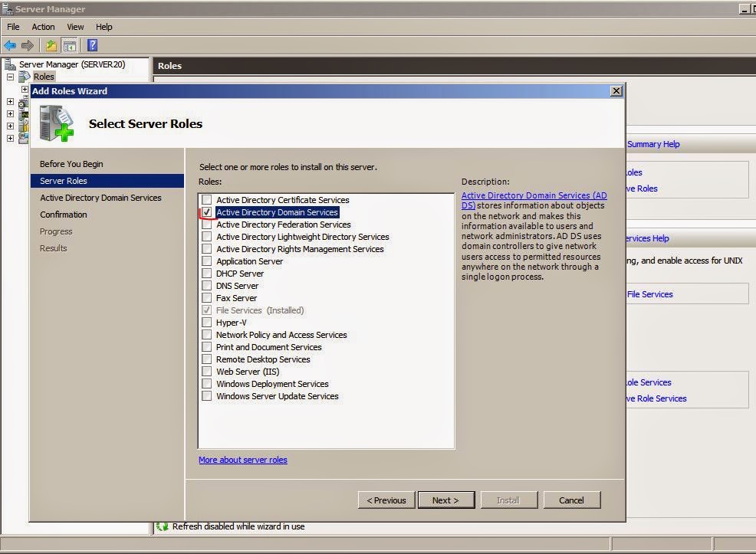Open File Services link in Server Manager
The height and width of the screenshot is (554, 756).
click(x=649, y=294)
